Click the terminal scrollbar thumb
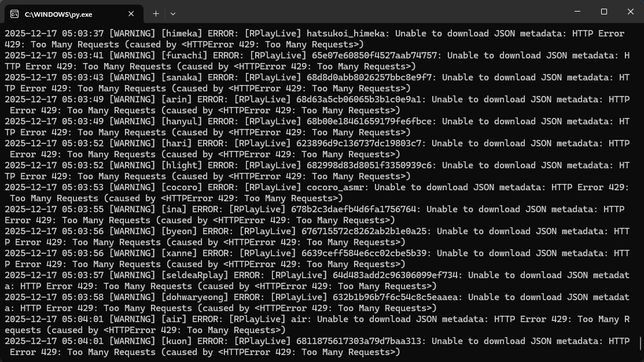This screenshot has height=362, width=644. point(641,344)
